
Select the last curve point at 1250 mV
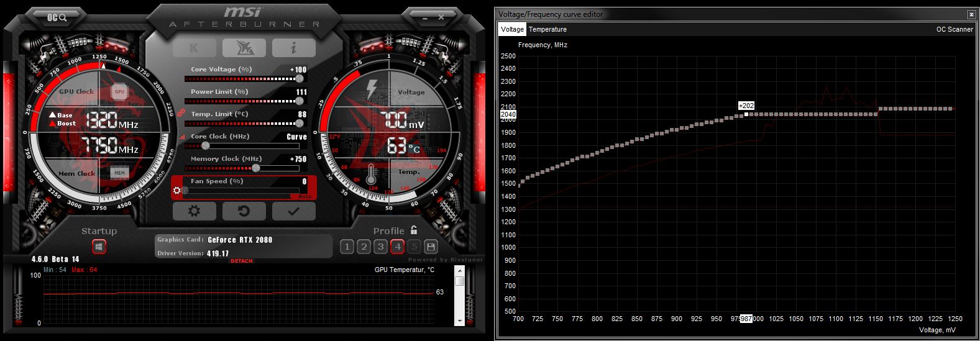[951, 109]
